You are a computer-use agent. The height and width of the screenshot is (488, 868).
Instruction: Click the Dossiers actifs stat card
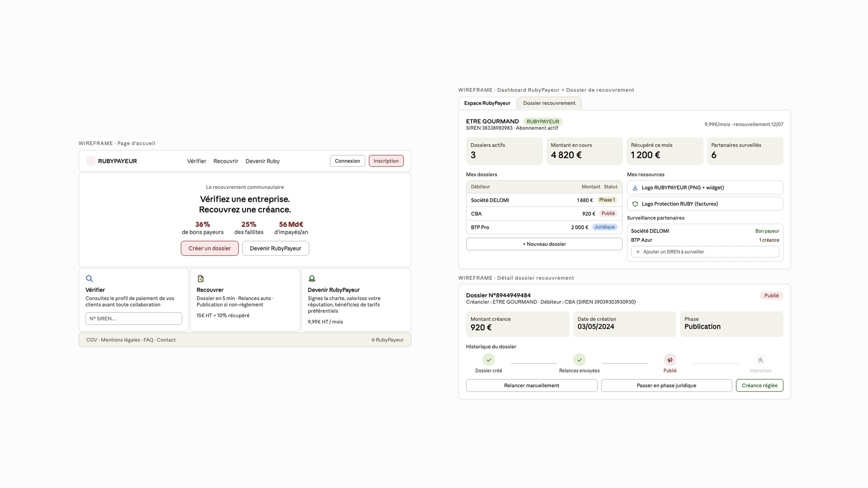[505, 151]
